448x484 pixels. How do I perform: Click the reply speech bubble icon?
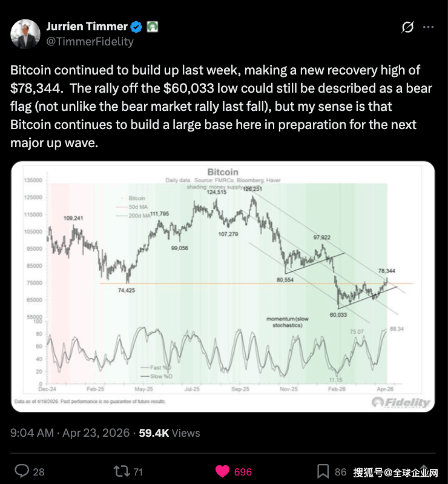[22, 471]
